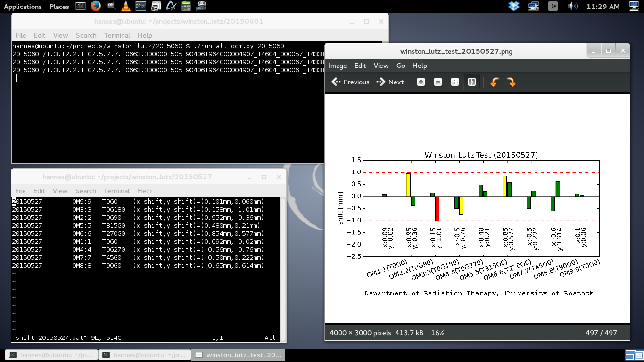The height and width of the screenshot is (362, 644).
Task: Open Terminal menu in the 20150527 terminal
Action: [x=116, y=191]
